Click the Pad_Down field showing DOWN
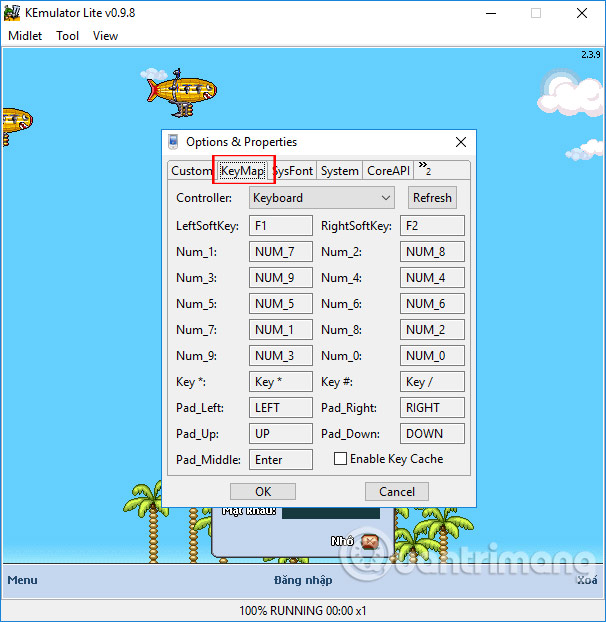Screen dimensions: 606x622 pyautogui.click(x=432, y=434)
